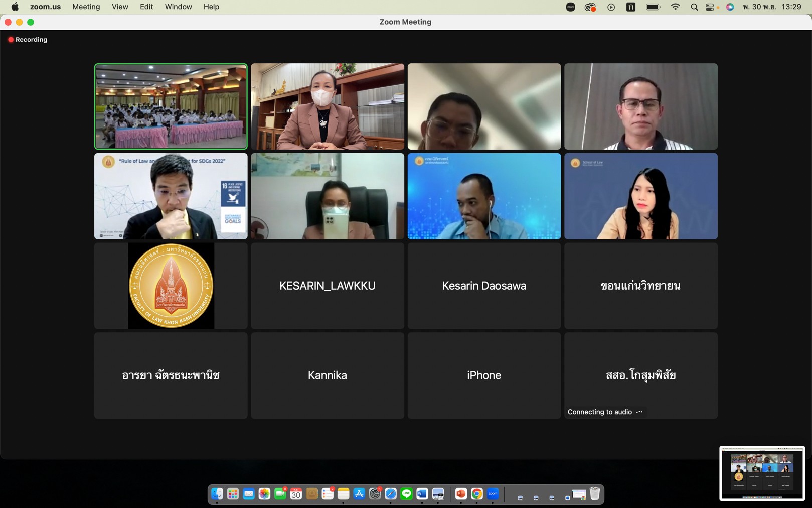The height and width of the screenshot is (508, 812).
Task: Open Reminders from the Dock
Action: pos(328,494)
